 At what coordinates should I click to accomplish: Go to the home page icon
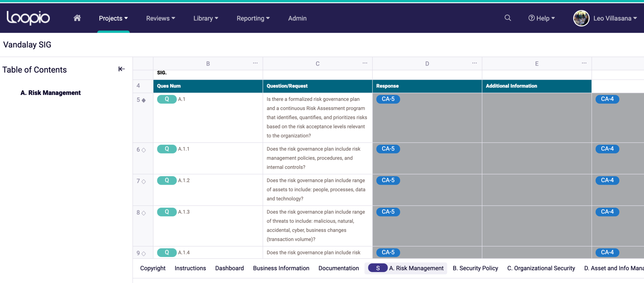tap(77, 18)
